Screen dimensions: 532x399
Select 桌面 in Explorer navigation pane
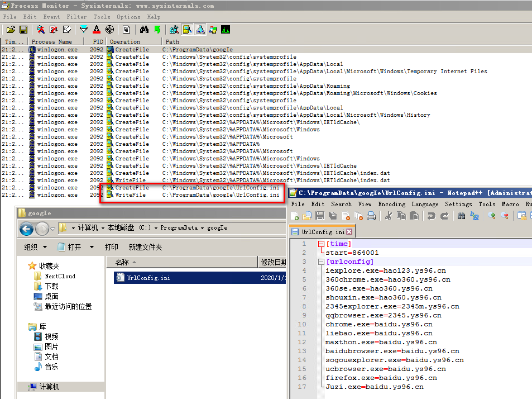pos(51,296)
